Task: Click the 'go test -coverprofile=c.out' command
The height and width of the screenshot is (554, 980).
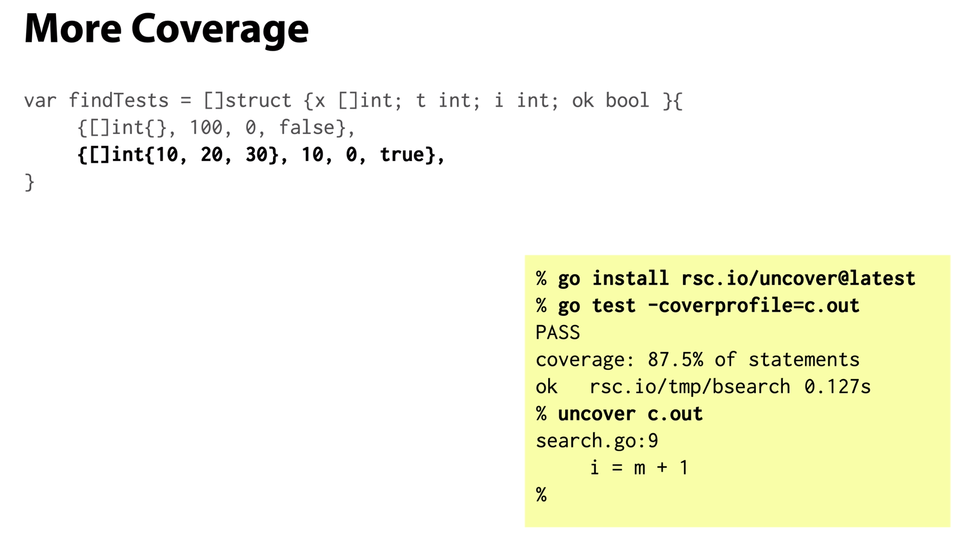Action: coord(708,306)
